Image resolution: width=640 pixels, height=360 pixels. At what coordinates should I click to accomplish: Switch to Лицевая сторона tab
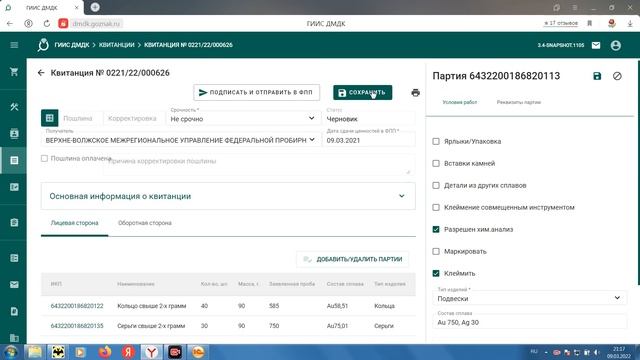pyautogui.click(x=74, y=223)
